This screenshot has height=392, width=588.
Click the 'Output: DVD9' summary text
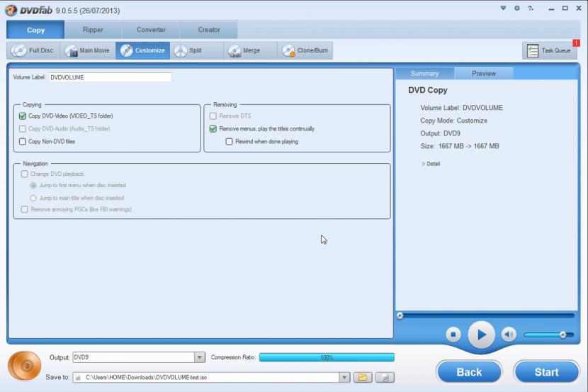pyautogui.click(x=440, y=133)
